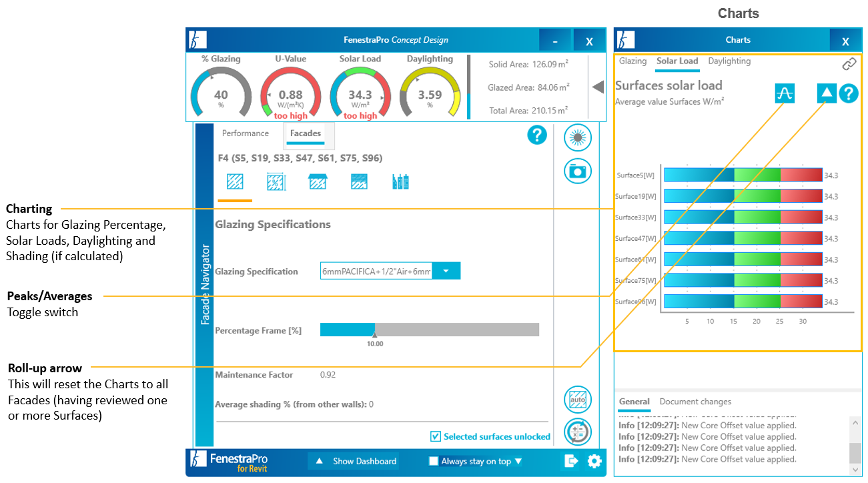Open help in the Charts panel
Image resolution: width=868 pixels, height=483 pixels.
[x=848, y=93]
